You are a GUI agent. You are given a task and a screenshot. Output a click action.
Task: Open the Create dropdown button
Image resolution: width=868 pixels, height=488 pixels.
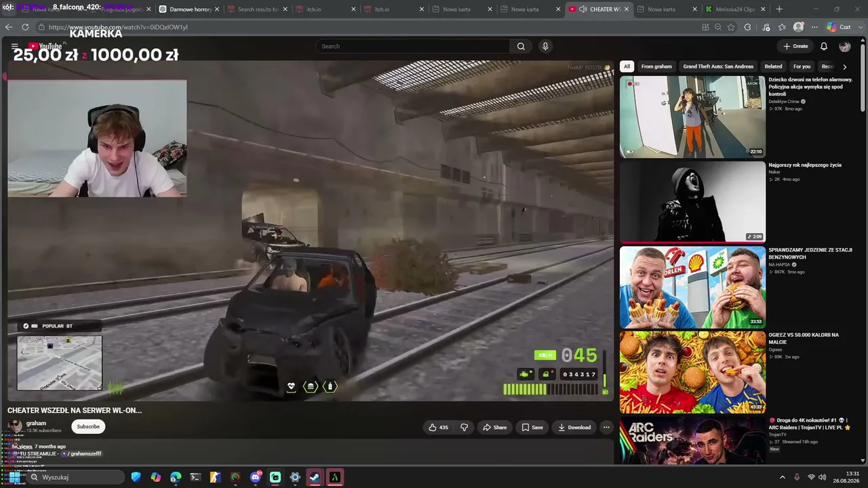click(x=795, y=46)
